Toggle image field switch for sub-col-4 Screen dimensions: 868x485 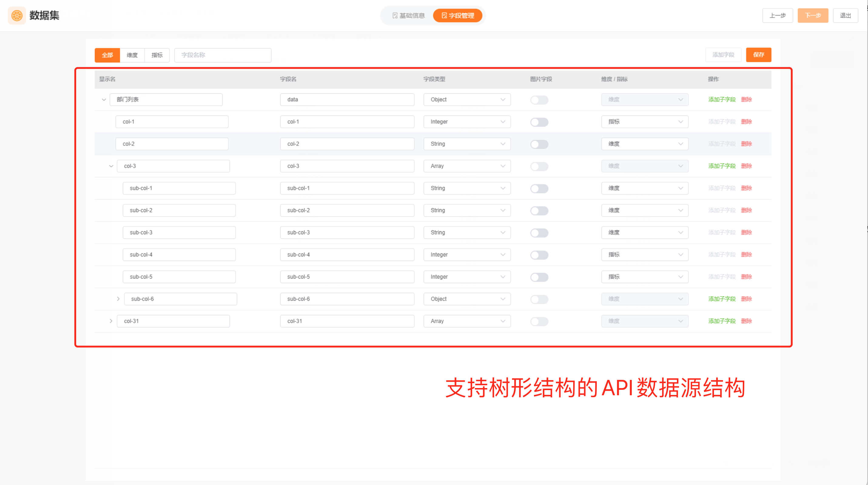point(539,255)
